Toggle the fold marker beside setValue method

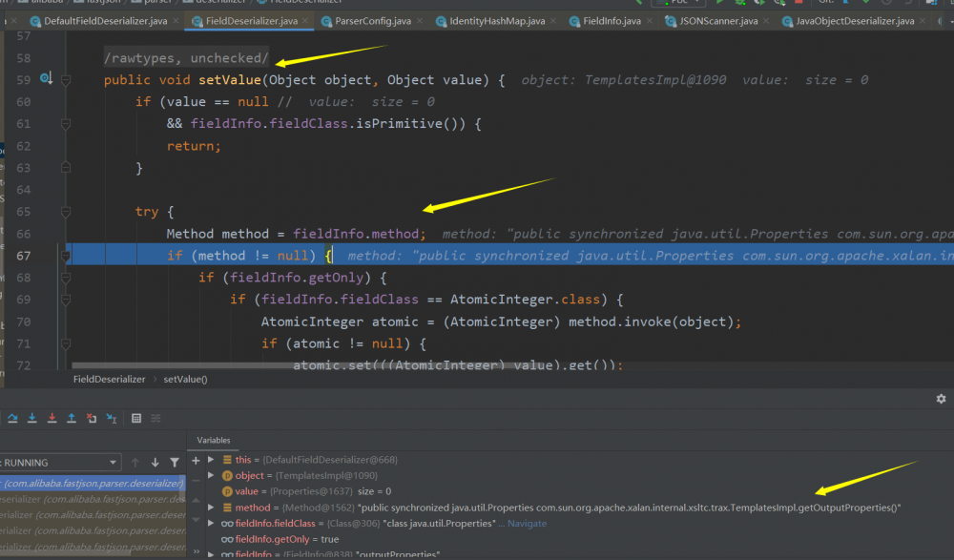[66, 81]
